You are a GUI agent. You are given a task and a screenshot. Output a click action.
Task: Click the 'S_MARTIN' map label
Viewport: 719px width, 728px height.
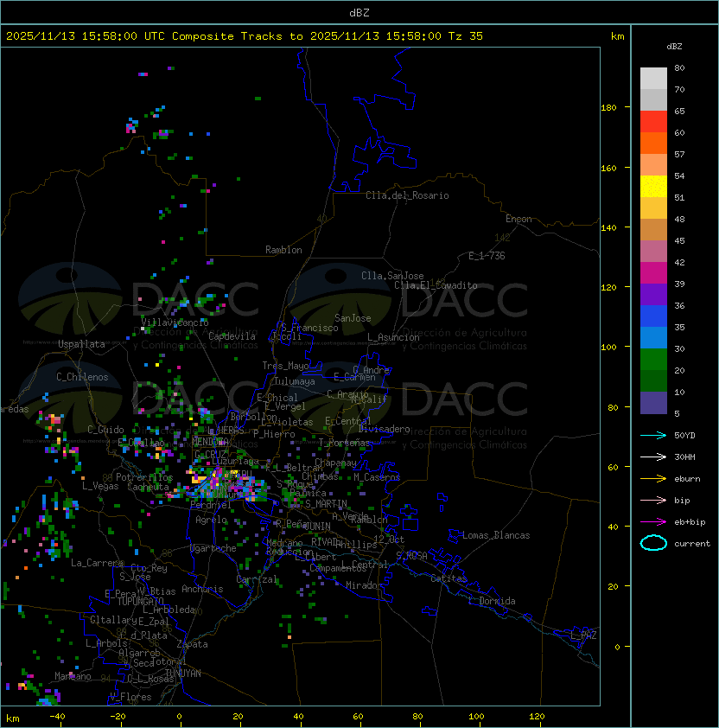point(326,504)
